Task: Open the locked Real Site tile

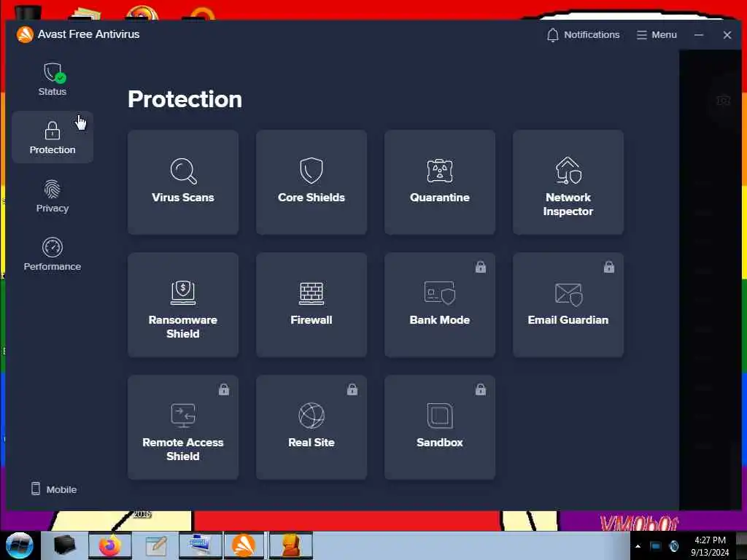Action: tap(311, 427)
